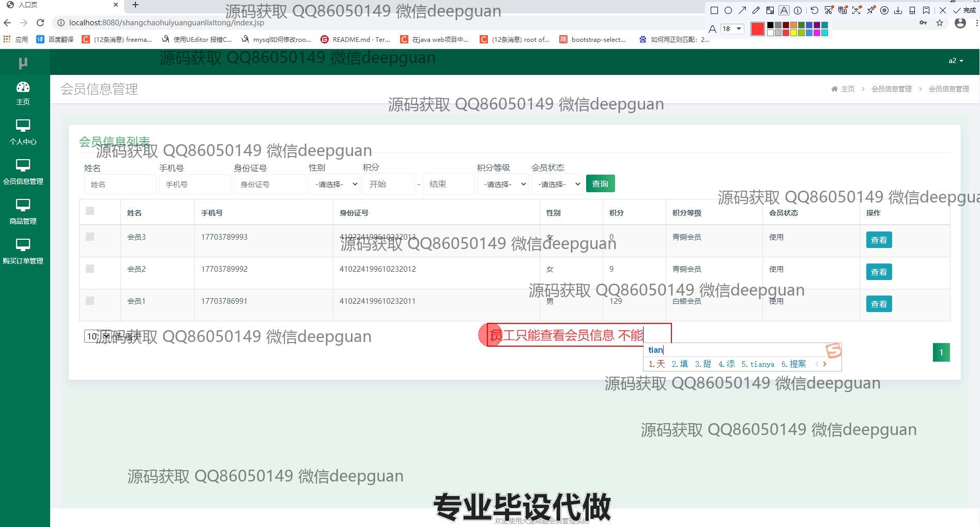This screenshot has height=527, width=980.
Task: Expand the 积分等级 filter dropdown
Action: [502, 184]
